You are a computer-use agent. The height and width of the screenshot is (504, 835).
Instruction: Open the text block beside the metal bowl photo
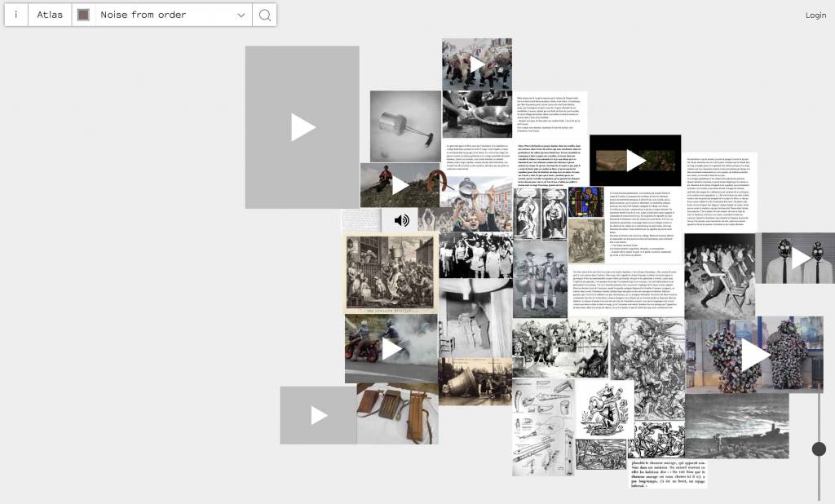[550, 114]
